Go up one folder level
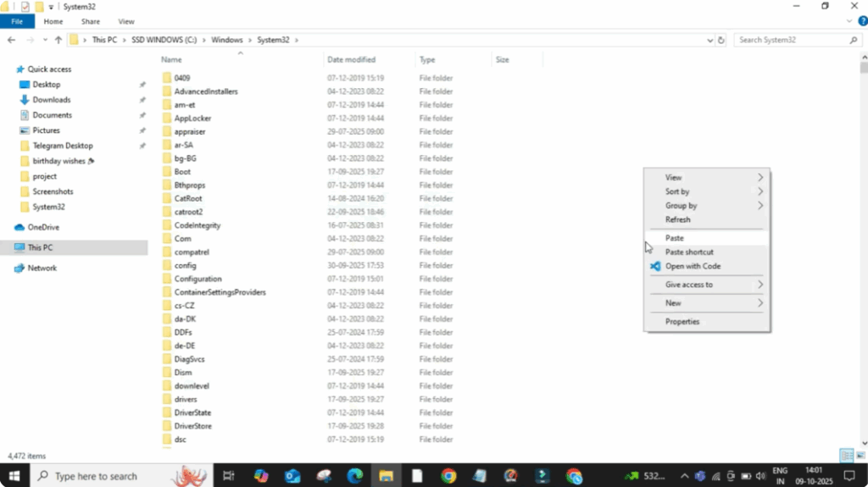This screenshot has height=487, width=868. (58, 40)
